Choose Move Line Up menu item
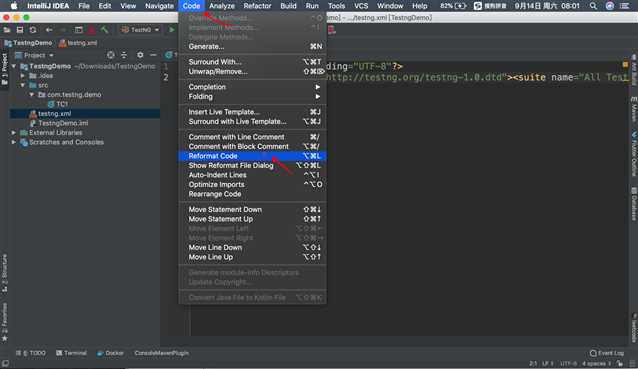 [x=252, y=257]
